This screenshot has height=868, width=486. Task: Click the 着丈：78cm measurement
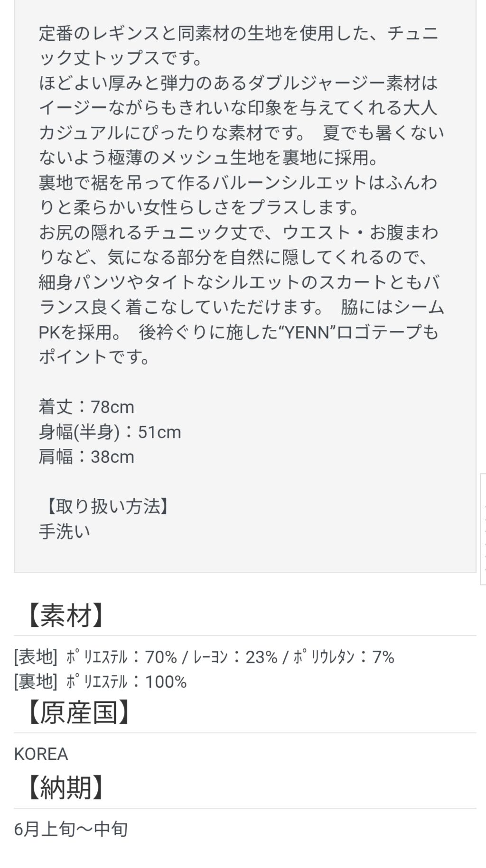86,407
